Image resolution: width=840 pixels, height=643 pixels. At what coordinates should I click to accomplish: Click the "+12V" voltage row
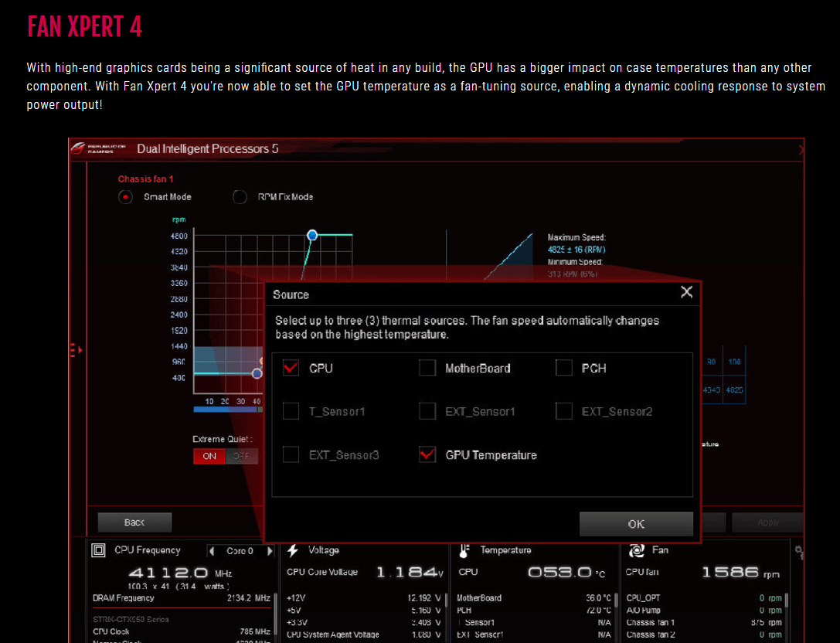tap(364, 598)
